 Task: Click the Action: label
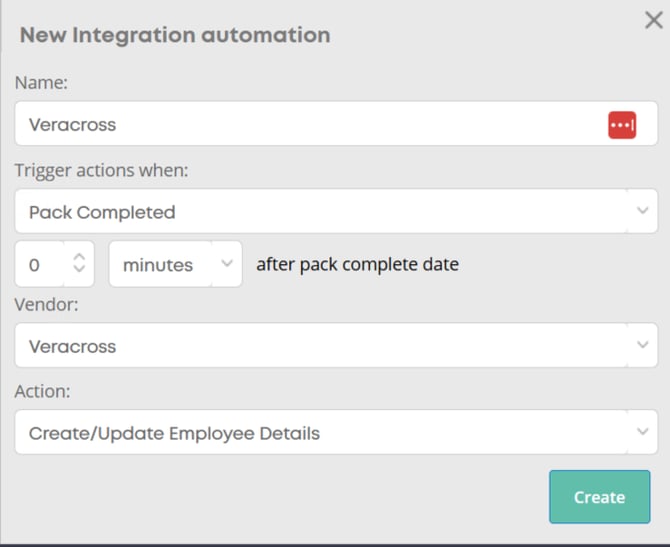tap(43, 391)
